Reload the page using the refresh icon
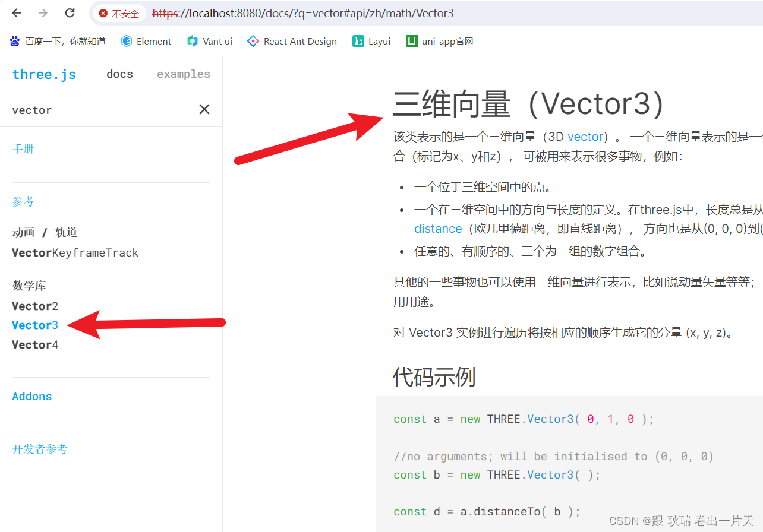This screenshot has height=532, width=763. click(x=70, y=13)
